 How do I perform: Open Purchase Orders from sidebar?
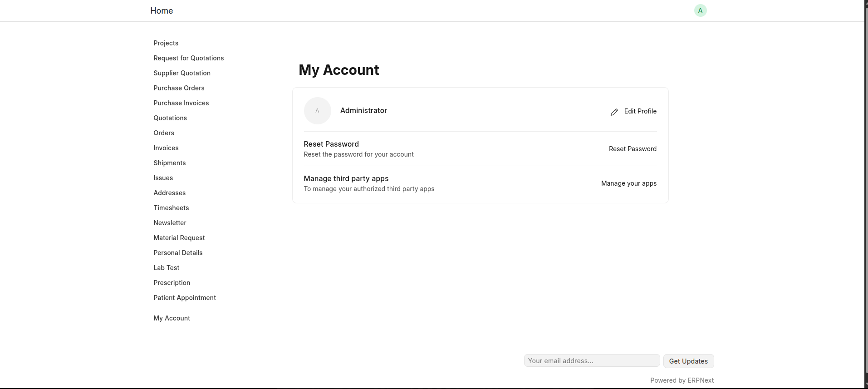(x=179, y=88)
